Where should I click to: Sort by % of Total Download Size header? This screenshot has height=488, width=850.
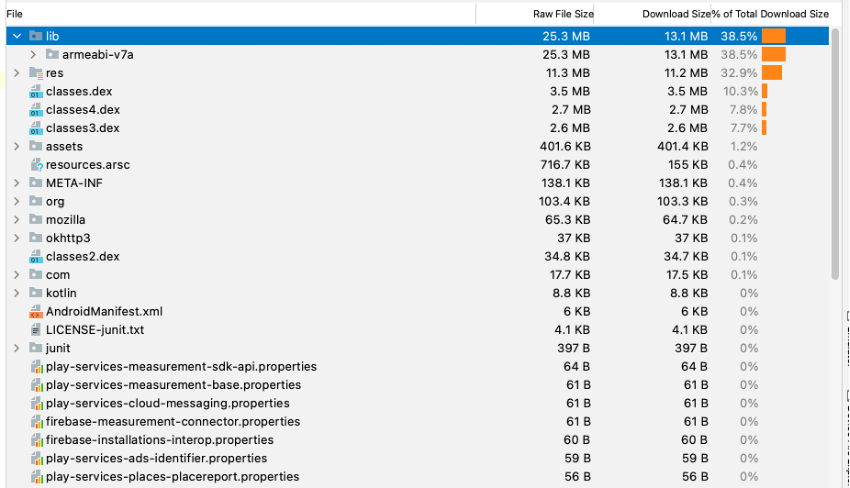point(770,14)
